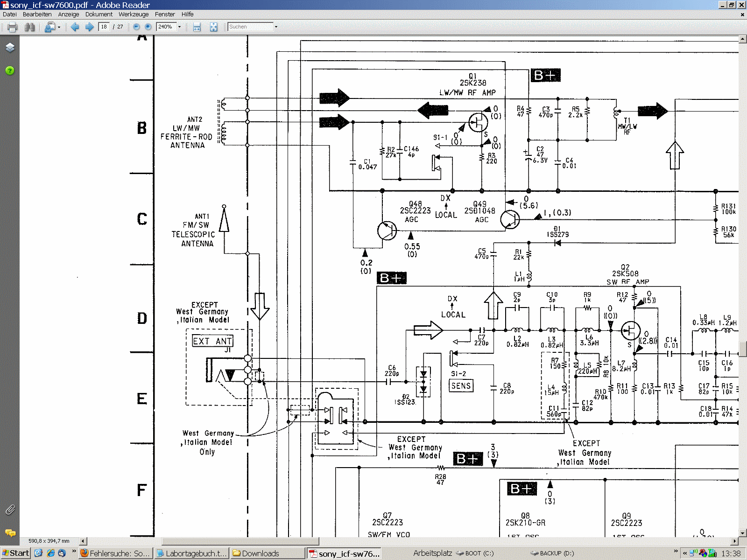Click the Print icon in the toolbar
747x560 pixels.
12,27
